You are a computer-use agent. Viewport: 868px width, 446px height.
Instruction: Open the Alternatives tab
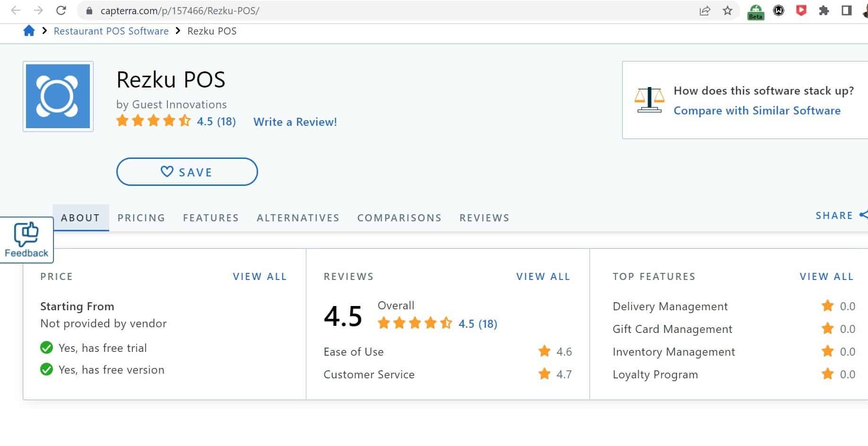[298, 218]
